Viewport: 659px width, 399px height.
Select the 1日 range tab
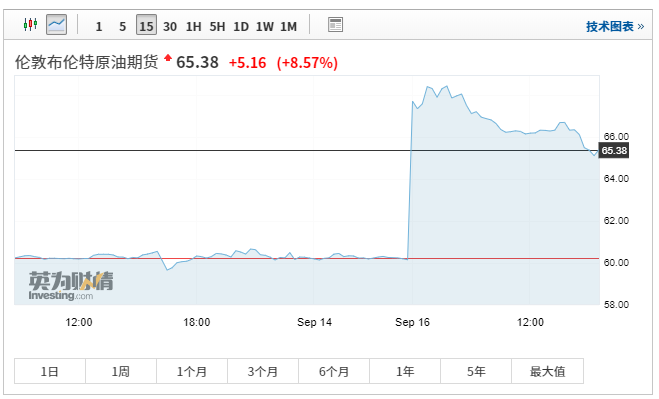(x=50, y=371)
